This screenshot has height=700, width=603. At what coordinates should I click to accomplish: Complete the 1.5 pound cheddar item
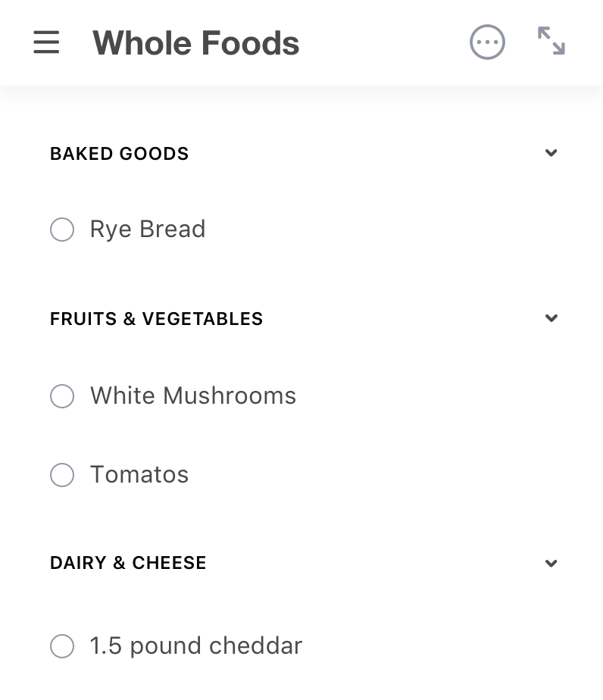62,646
